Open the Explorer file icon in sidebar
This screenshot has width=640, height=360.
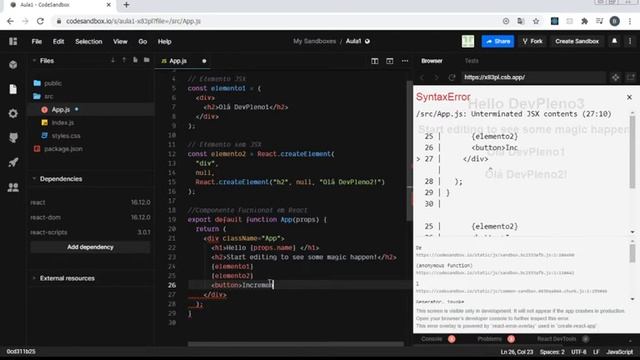click(13, 89)
